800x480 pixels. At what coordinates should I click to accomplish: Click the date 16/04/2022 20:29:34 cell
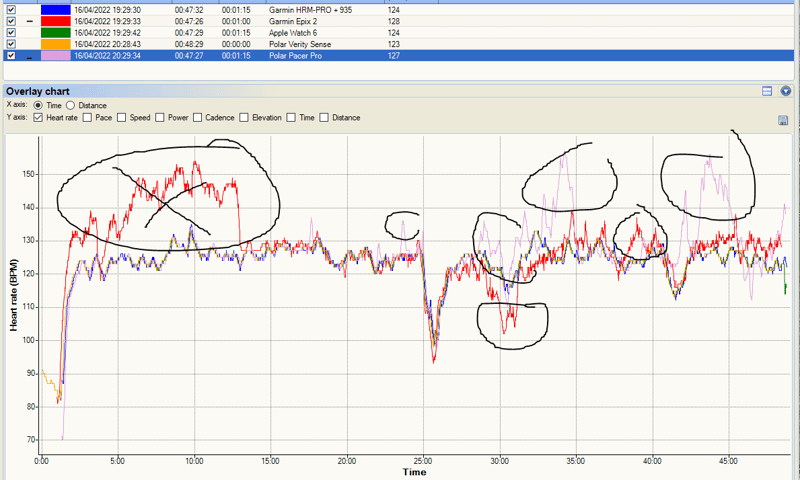(107, 56)
